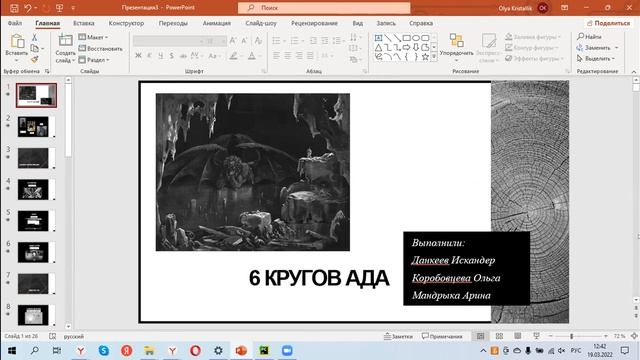Open the Shape Fill (Заливка фигуры) dropdown
Viewport: 640px width, 360px height.
pyautogui.click(x=533, y=37)
